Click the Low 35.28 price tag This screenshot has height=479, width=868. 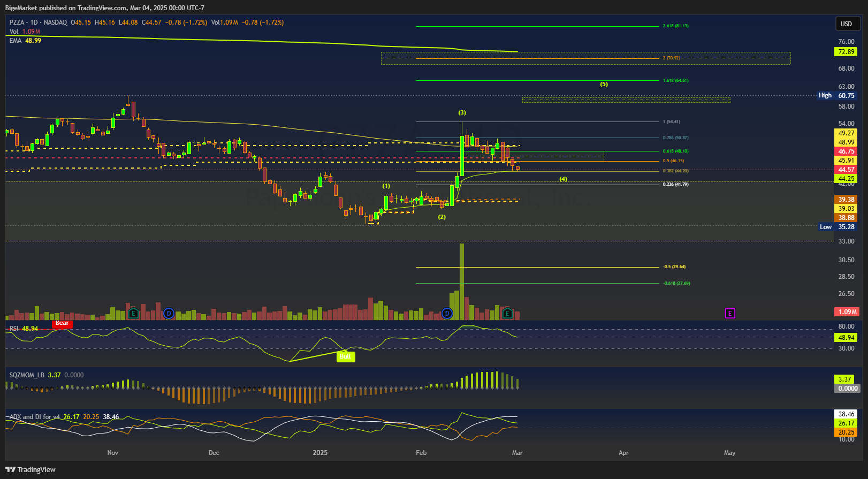click(837, 227)
